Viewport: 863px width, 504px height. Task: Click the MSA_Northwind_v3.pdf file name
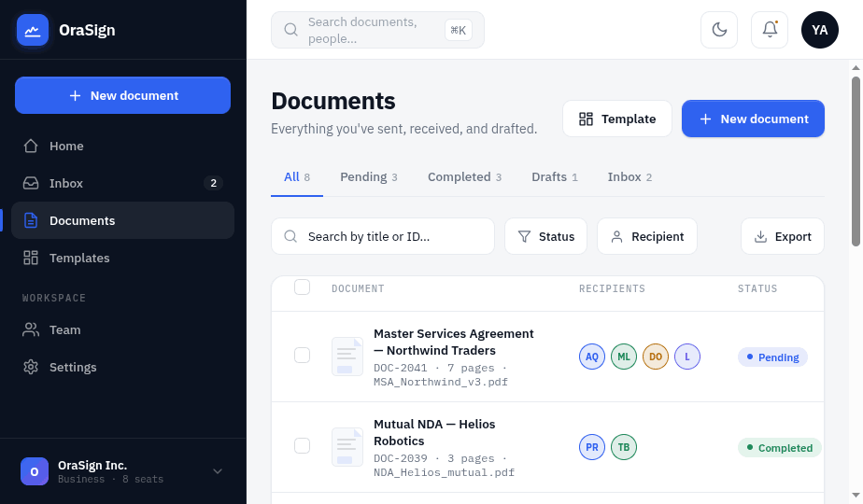pos(440,382)
